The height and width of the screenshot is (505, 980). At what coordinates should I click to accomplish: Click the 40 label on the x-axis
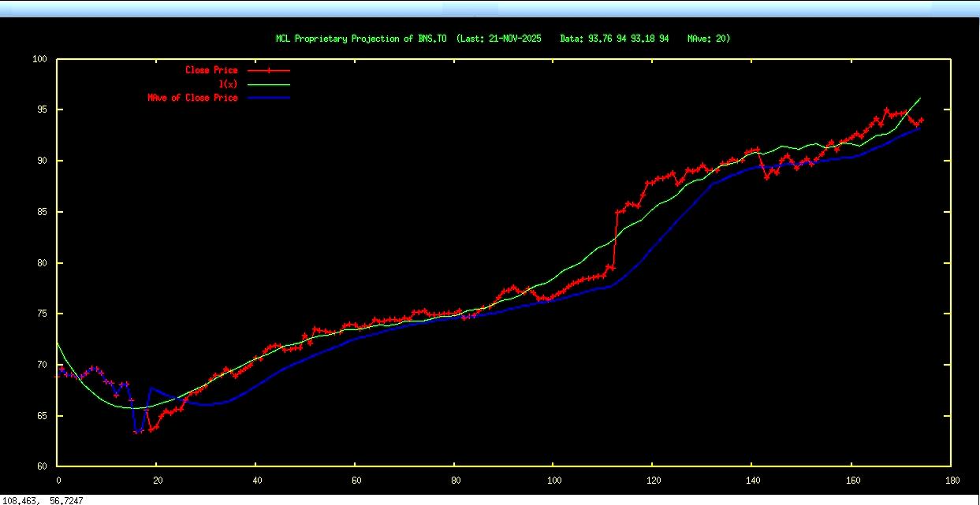pos(256,478)
